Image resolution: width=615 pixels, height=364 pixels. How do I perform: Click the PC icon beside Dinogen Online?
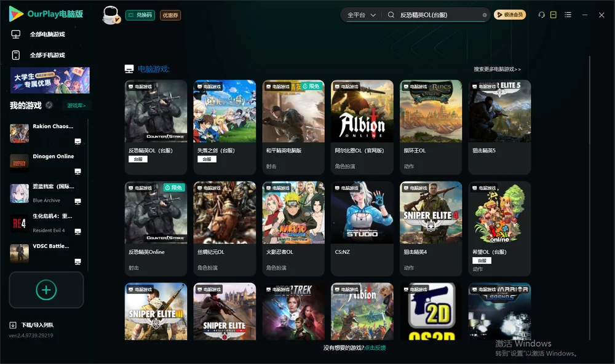click(77, 172)
